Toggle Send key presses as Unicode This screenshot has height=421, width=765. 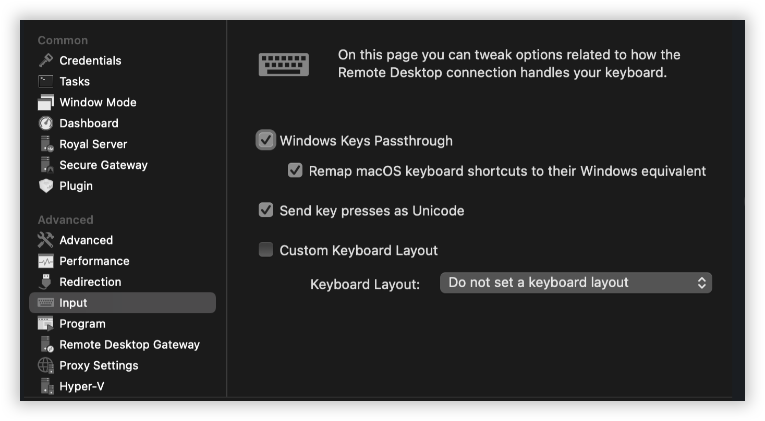(x=266, y=211)
